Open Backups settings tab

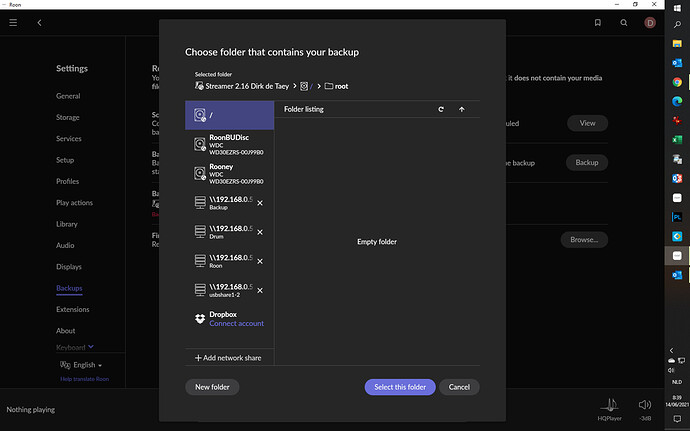pos(69,288)
